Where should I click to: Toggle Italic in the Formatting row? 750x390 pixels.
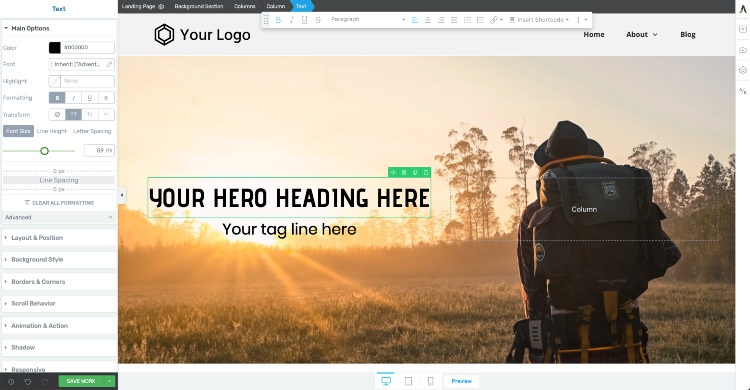click(73, 98)
